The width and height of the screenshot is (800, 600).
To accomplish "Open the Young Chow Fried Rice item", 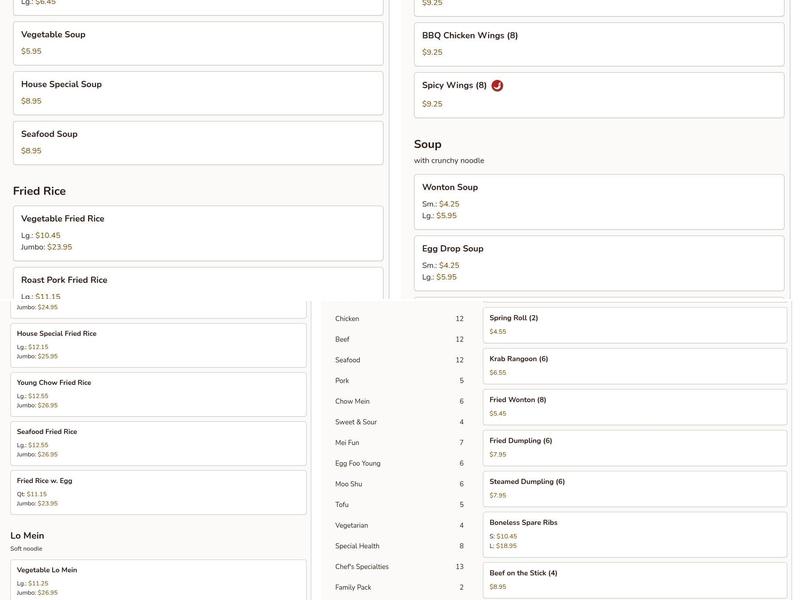I will pyautogui.click(x=158, y=394).
